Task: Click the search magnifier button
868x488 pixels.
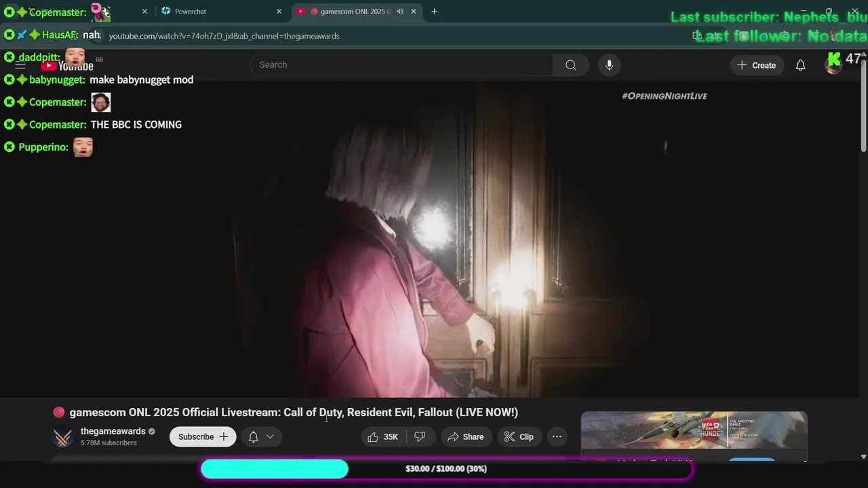Action: tap(570, 65)
